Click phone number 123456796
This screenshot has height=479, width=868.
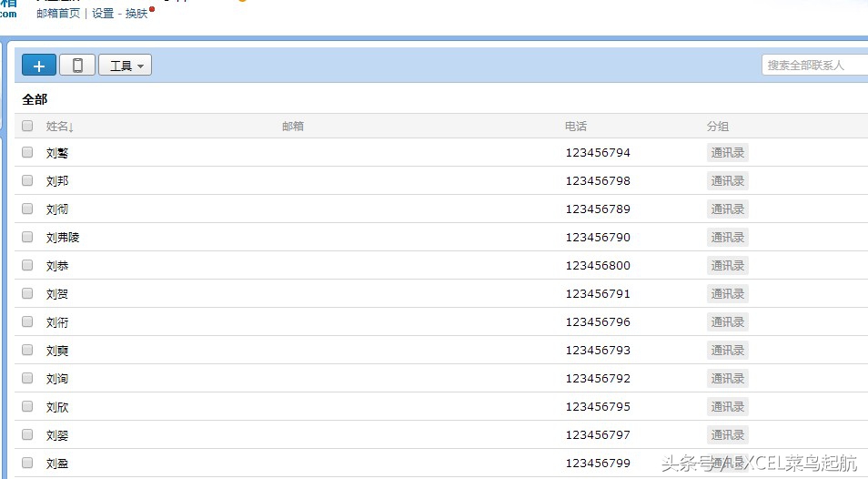pyautogui.click(x=598, y=322)
